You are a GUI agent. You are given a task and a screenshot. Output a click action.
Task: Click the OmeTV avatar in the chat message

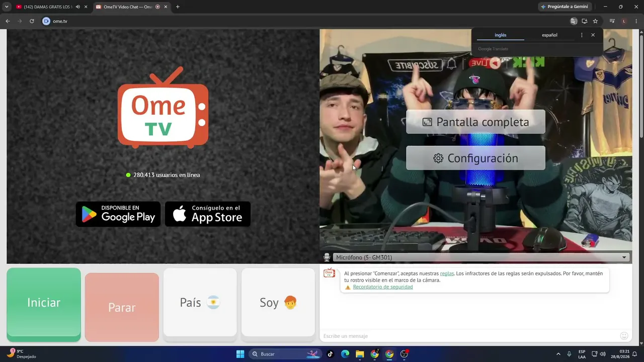click(x=329, y=273)
